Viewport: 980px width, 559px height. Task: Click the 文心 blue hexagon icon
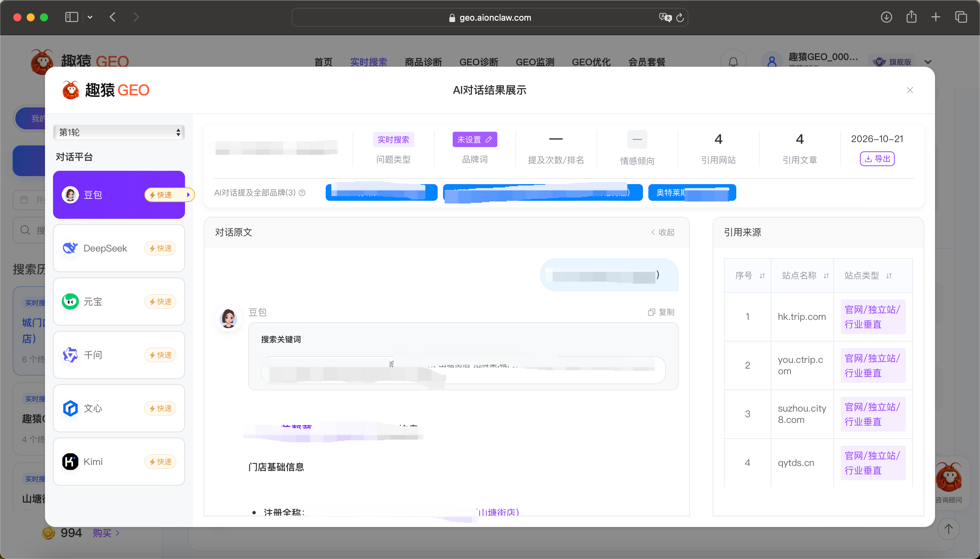70,408
